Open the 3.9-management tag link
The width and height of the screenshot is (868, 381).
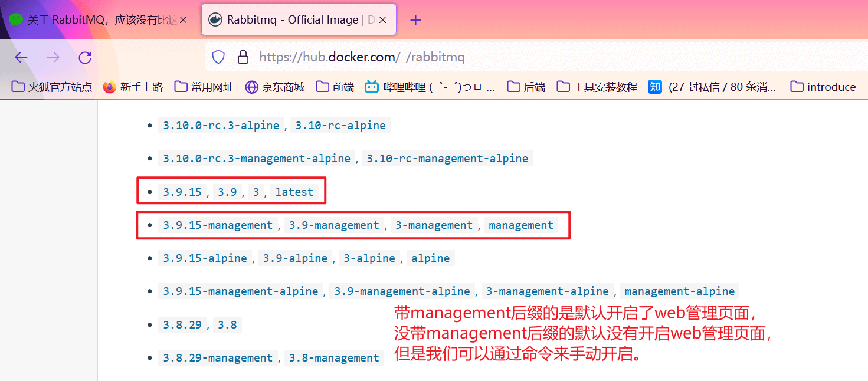[x=334, y=225]
